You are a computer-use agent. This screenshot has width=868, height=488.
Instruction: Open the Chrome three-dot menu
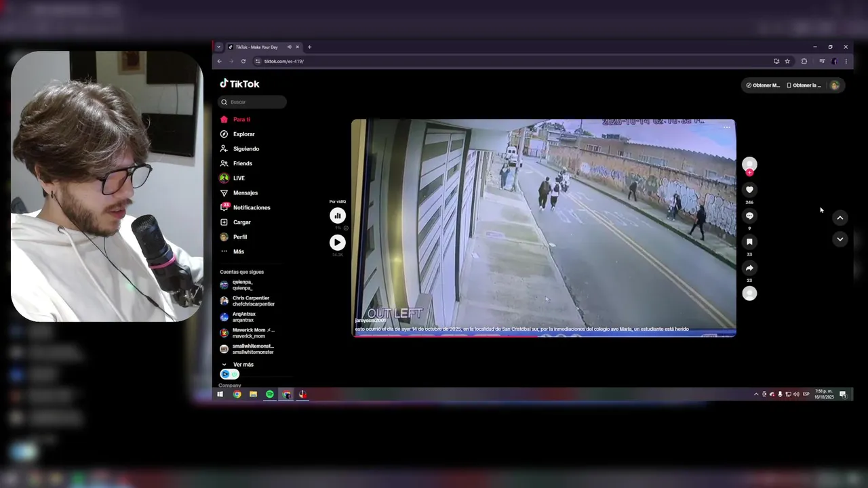[x=846, y=61]
